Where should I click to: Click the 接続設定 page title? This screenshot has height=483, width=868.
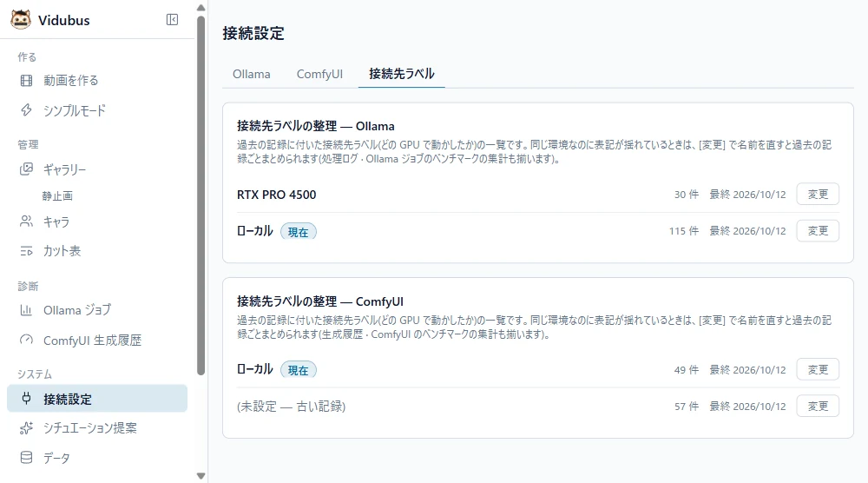pos(253,33)
